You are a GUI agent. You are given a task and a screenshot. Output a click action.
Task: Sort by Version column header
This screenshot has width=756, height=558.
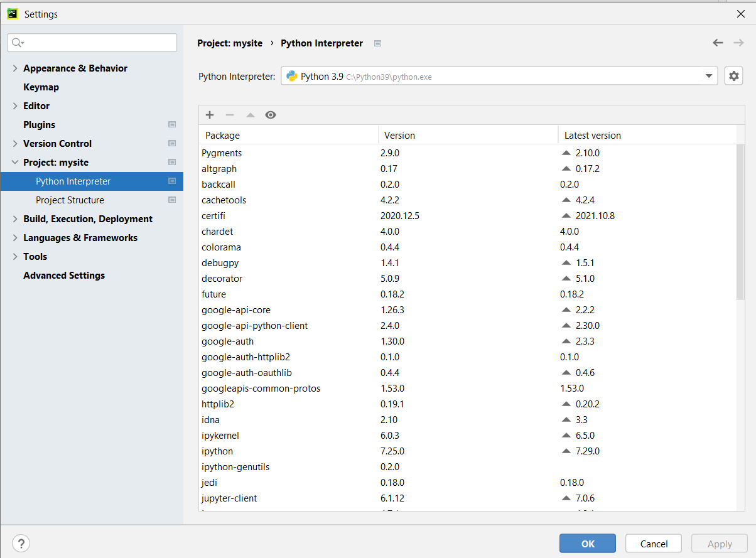pyautogui.click(x=468, y=135)
